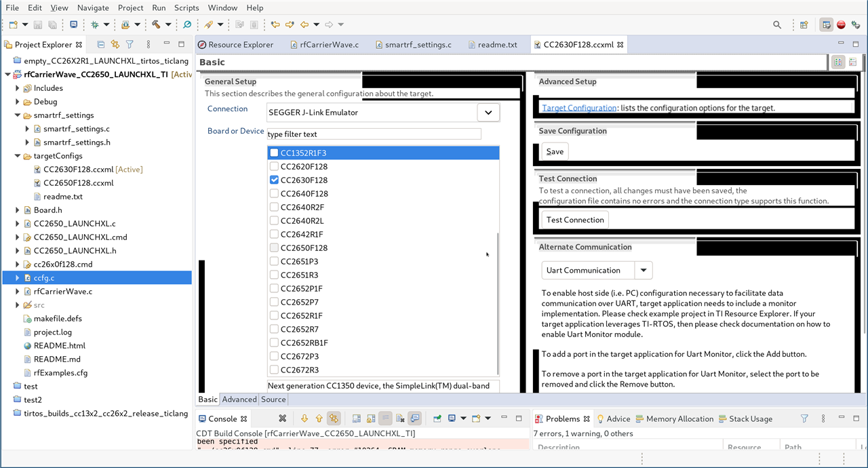Open the Uart Communication dropdown
The width and height of the screenshot is (868, 468).
(x=644, y=270)
